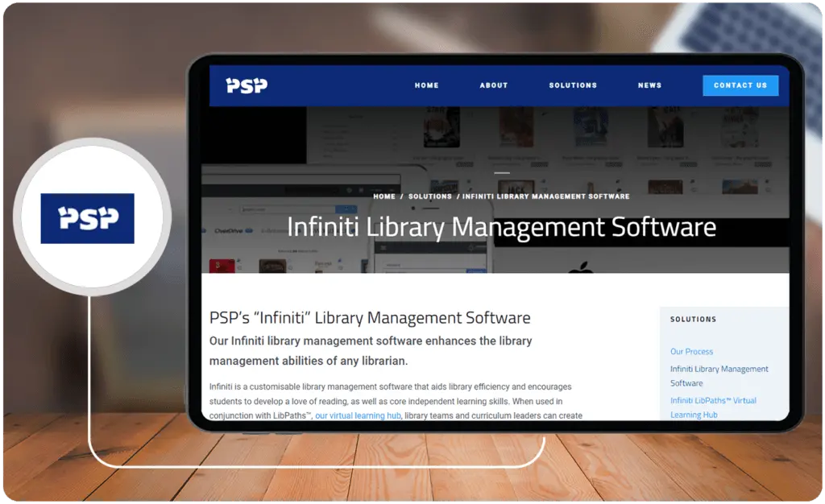The height and width of the screenshot is (504, 825).
Task: Select sidebar Infiniti Library Management Software entry
Action: [719, 376]
